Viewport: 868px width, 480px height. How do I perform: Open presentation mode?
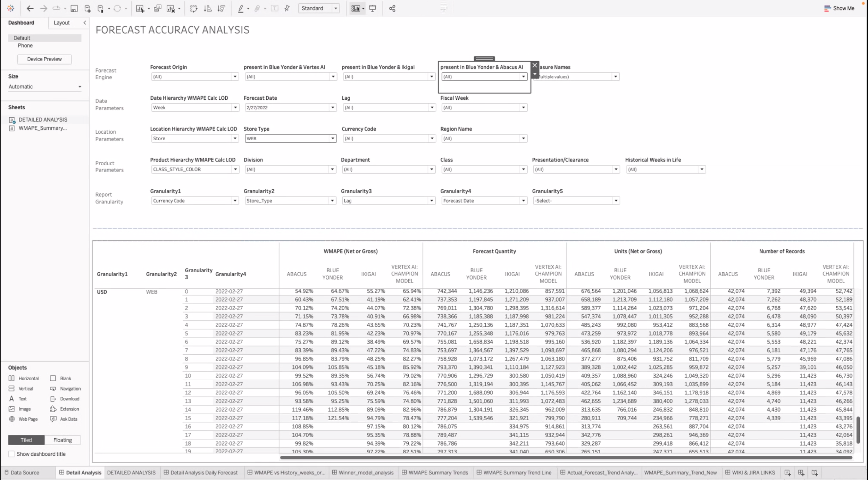[373, 8]
